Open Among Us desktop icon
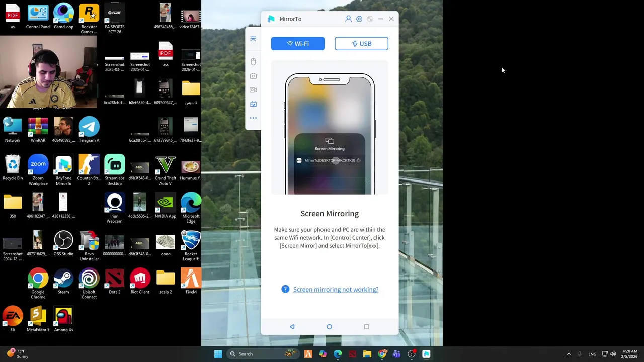The image size is (644, 362). click(x=63, y=319)
